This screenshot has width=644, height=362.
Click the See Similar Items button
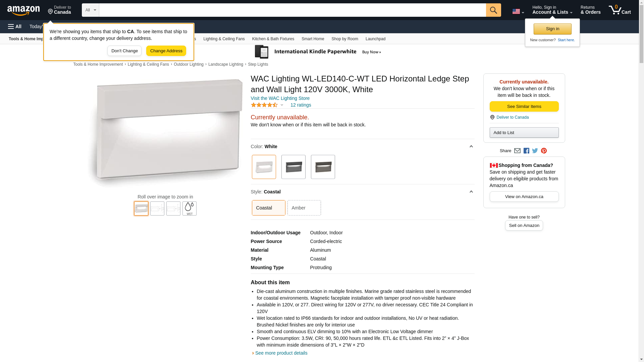pyautogui.click(x=524, y=107)
